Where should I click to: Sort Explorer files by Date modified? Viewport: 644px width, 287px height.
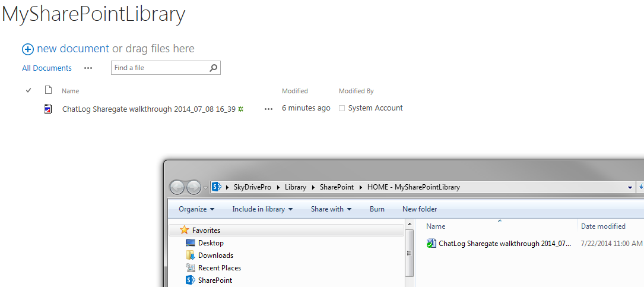(x=603, y=226)
